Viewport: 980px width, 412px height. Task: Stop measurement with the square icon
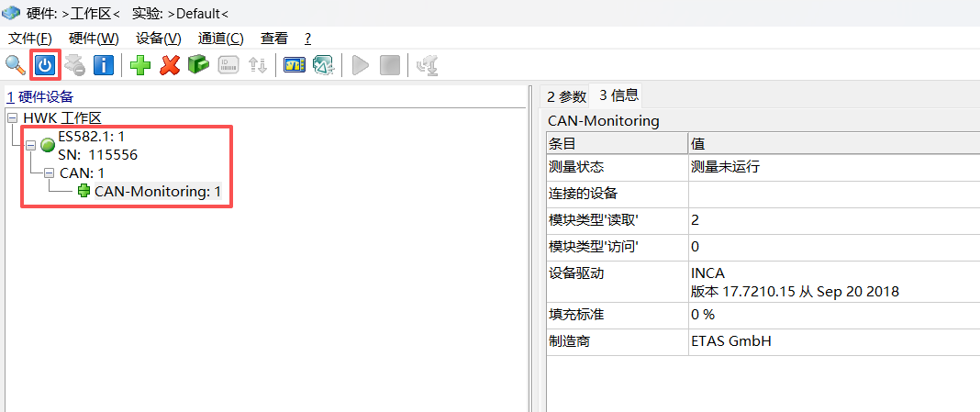click(x=389, y=65)
